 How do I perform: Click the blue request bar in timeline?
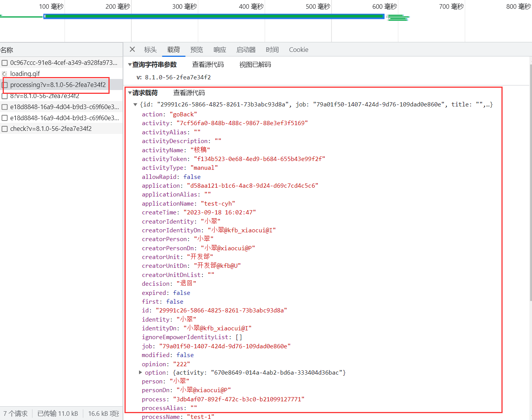tap(214, 16)
